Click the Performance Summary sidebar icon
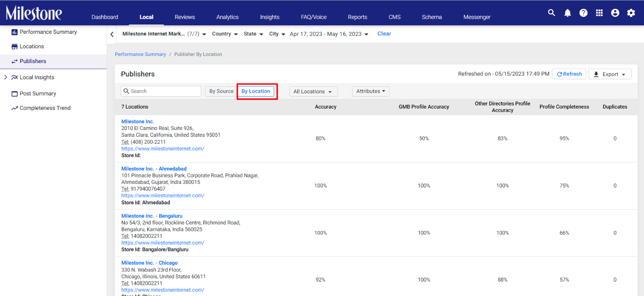 [14, 32]
